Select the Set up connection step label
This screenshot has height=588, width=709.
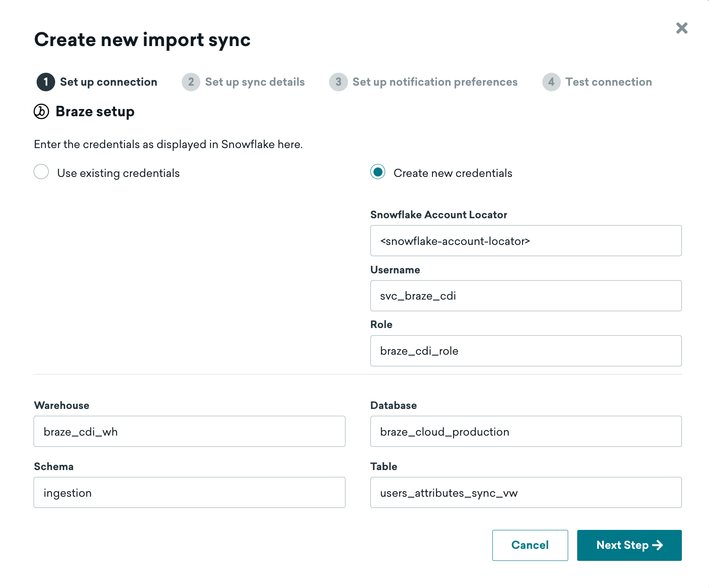pyautogui.click(x=109, y=82)
